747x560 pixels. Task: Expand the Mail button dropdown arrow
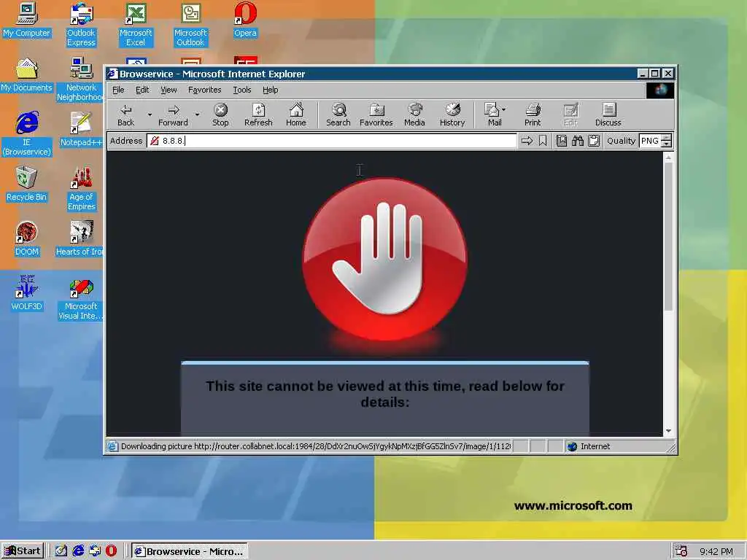coord(504,109)
